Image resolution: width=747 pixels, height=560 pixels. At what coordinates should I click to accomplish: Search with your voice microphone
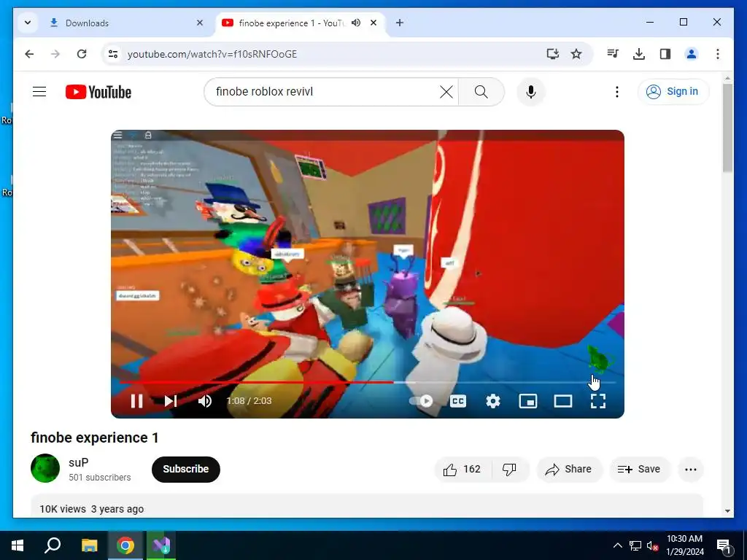[531, 91]
